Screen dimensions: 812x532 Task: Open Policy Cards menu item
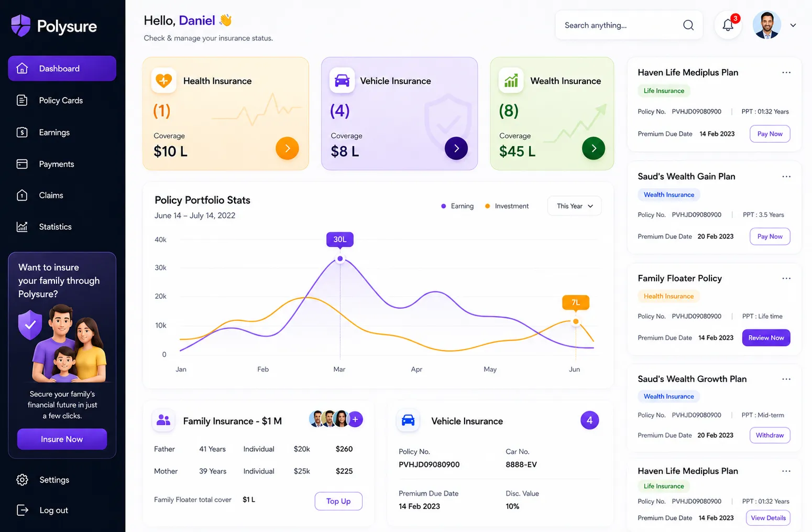pos(62,100)
